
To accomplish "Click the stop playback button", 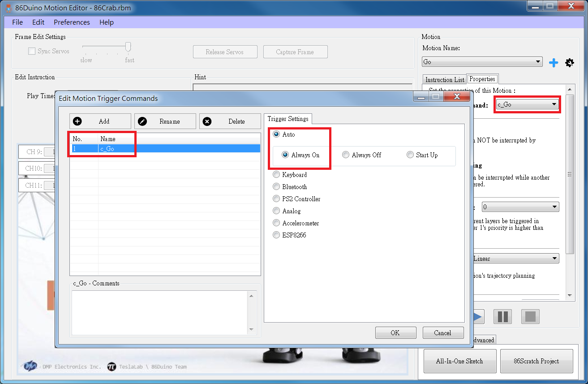I will pyautogui.click(x=530, y=317).
